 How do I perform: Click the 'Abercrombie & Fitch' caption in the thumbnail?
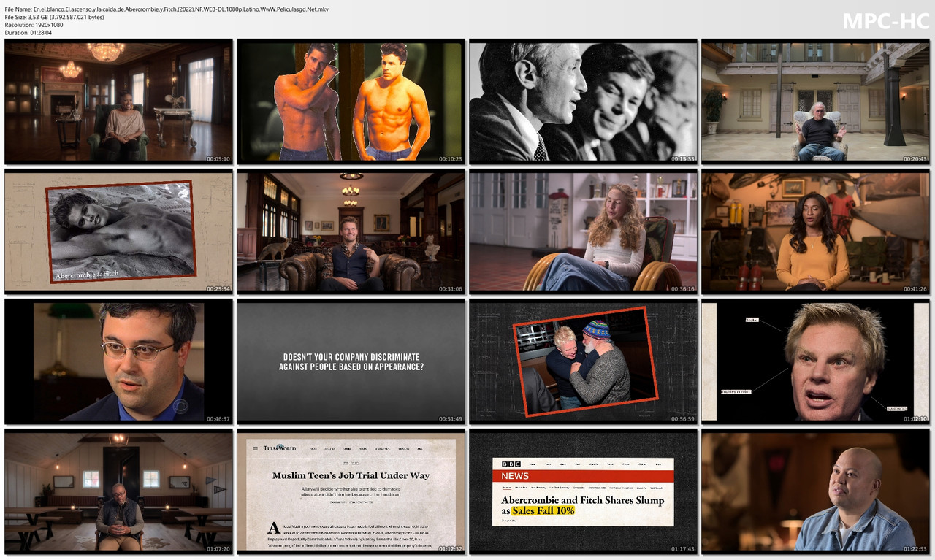pyautogui.click(x=87, y=275)
